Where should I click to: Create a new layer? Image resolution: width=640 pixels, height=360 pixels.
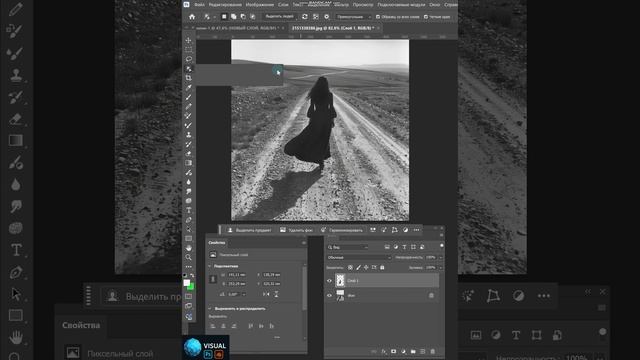(x=423, y=351)
